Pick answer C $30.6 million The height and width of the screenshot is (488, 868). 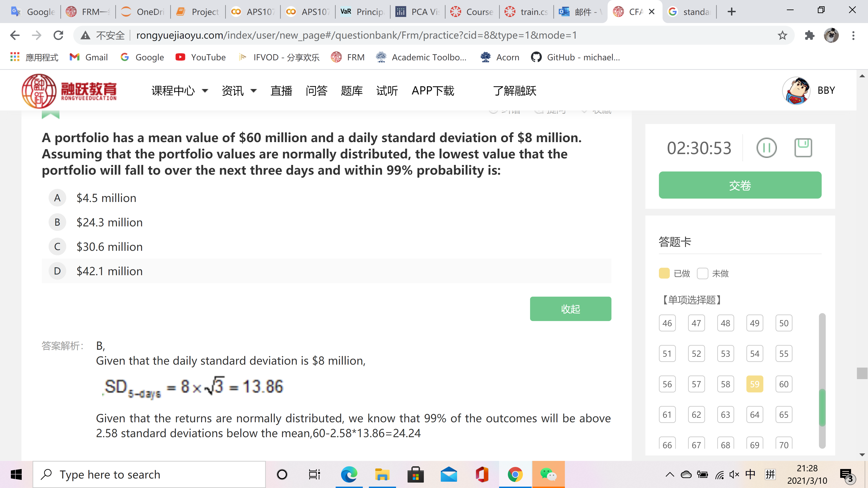[57, 247]
